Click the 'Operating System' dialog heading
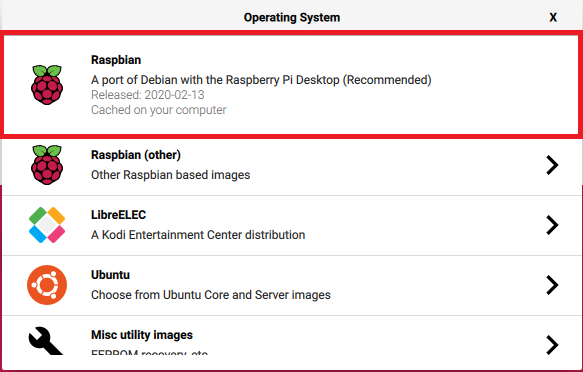This screenshot has width=583, height=372. [292, 17]
